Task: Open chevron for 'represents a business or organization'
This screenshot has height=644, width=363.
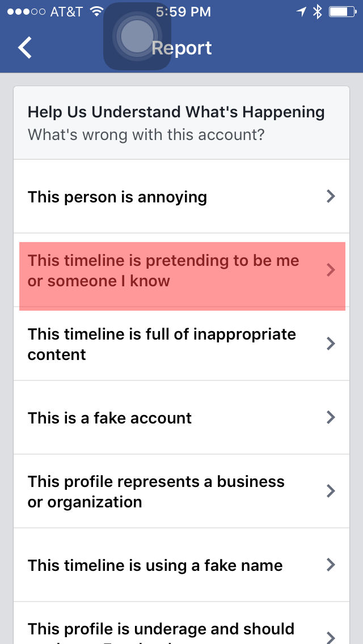Action: coord(331,491)
